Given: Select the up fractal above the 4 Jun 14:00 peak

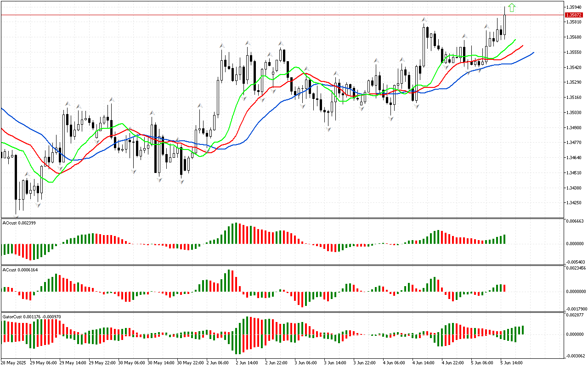Looking at the screenshot, I should click(424, 20).
